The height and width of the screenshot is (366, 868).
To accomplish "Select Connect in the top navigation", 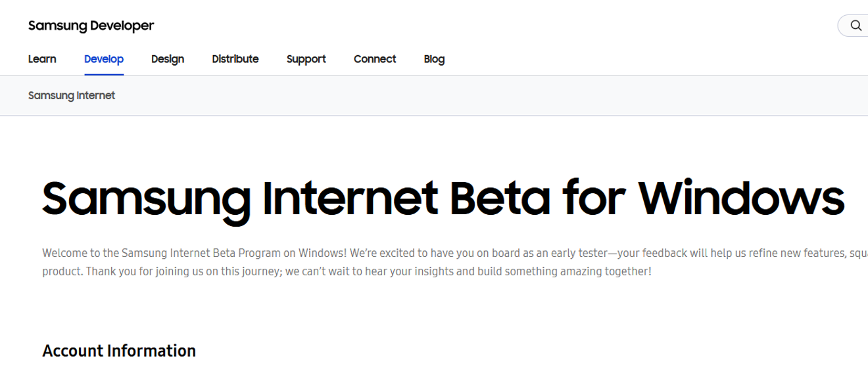I will pos(375,59).
